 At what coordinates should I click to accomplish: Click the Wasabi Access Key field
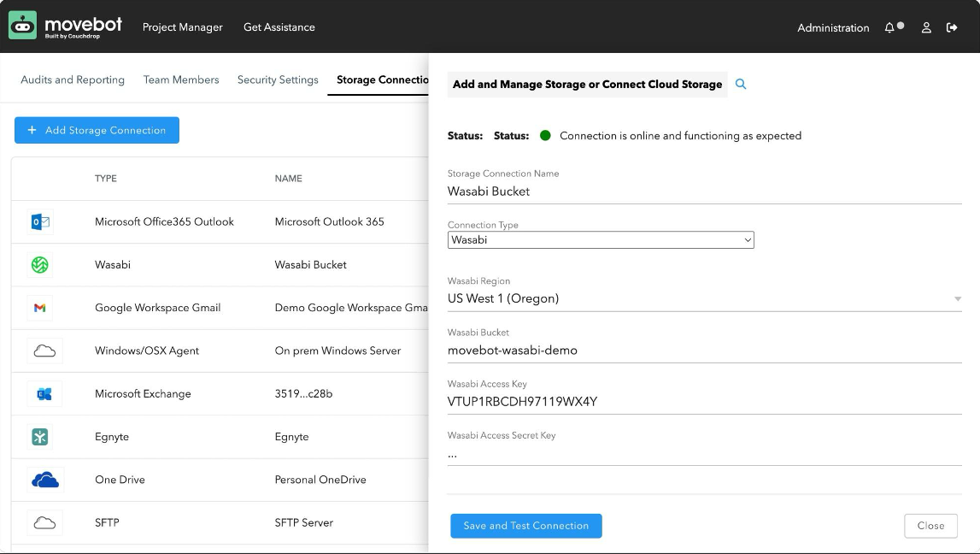pos(704,402)
